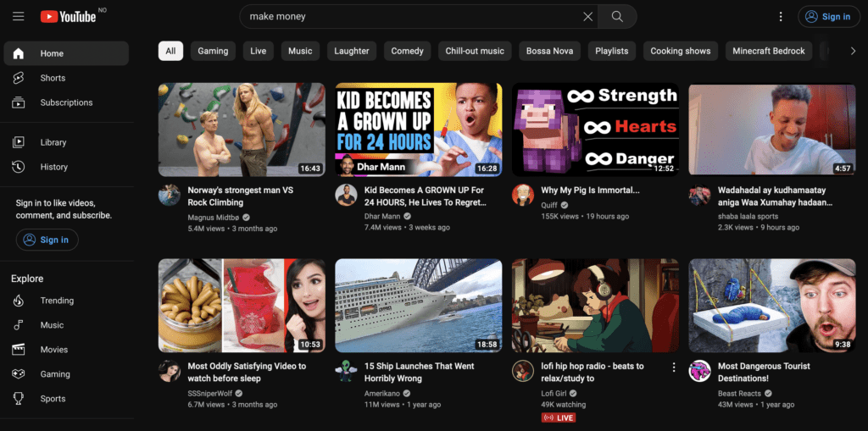Open History in the sidebar
The width and height of the screenshot is (868, 431).
66,167
